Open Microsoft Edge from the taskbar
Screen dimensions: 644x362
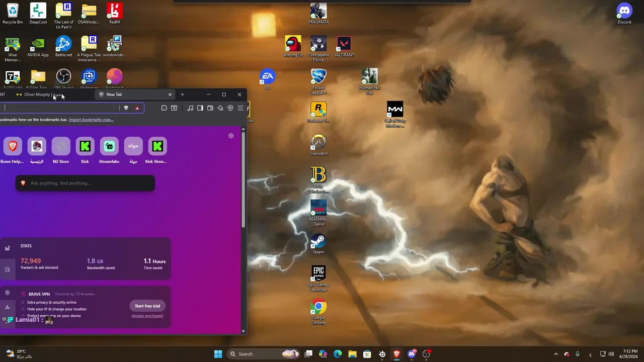(x=338, y=354)
